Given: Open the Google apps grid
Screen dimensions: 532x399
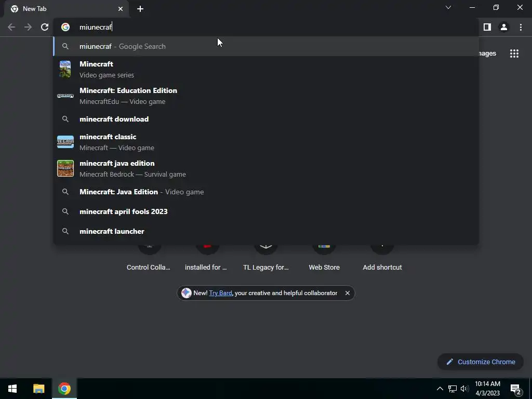Looking at the screenshot, I should [514, 54].
